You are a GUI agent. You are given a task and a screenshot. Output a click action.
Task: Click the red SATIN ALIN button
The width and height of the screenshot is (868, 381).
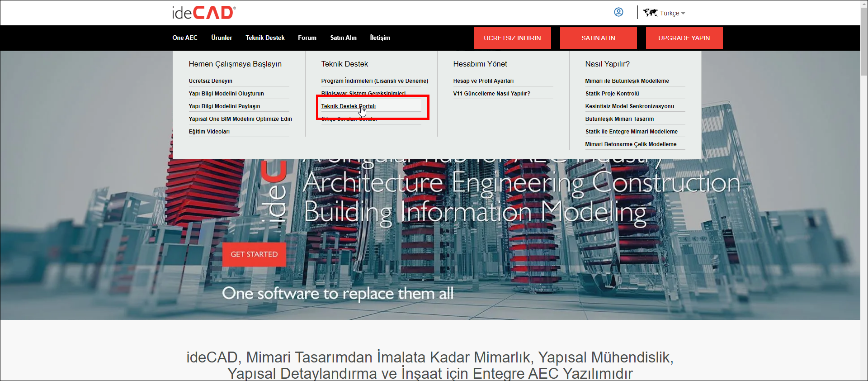coord(598,38)
